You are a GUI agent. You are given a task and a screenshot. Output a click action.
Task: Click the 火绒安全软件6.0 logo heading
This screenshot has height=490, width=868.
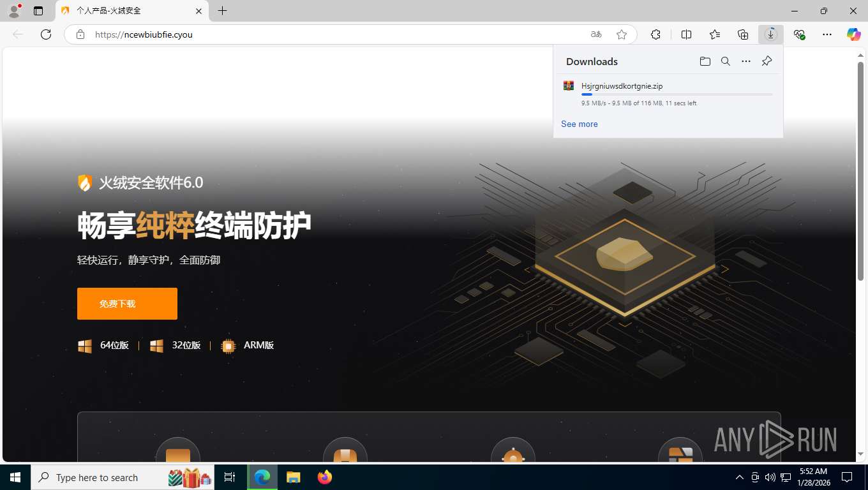click(x=140, y=183)
